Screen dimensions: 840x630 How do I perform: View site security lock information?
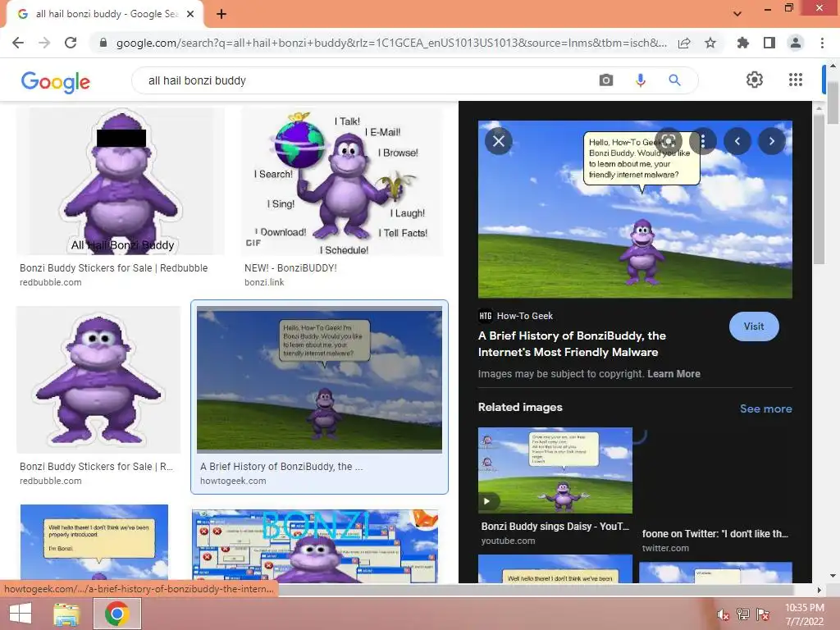click(103, 43)
